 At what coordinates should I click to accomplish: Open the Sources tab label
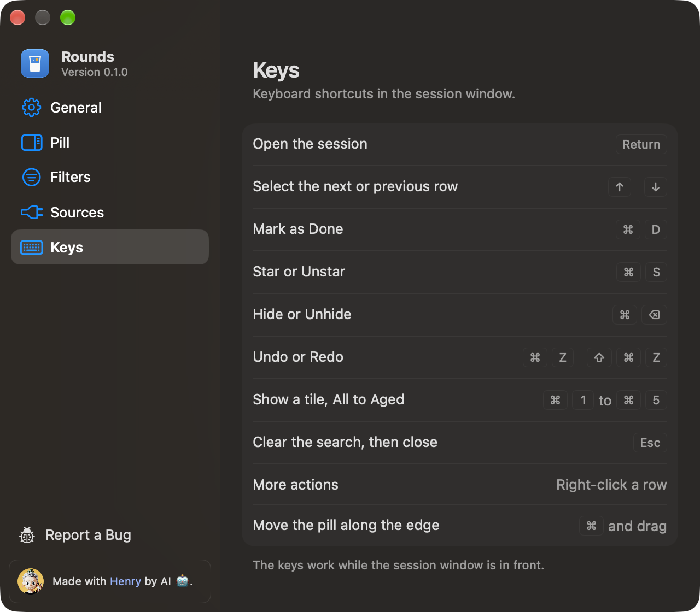77,213
